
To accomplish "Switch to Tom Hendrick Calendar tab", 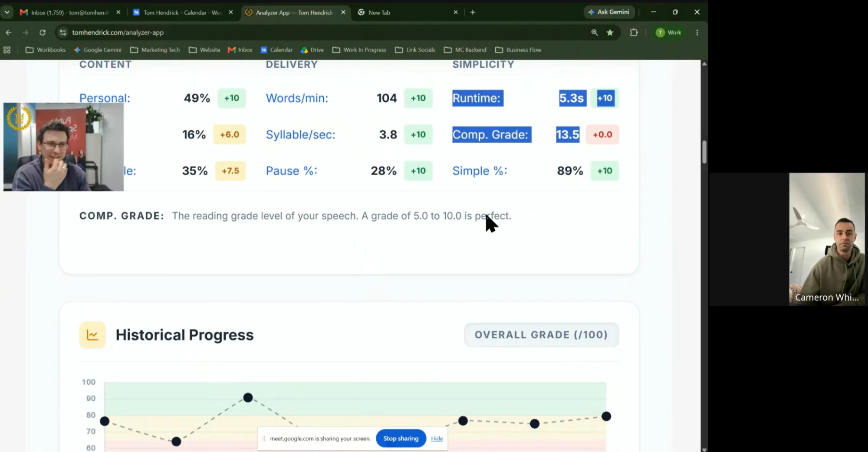I will 182,12.
